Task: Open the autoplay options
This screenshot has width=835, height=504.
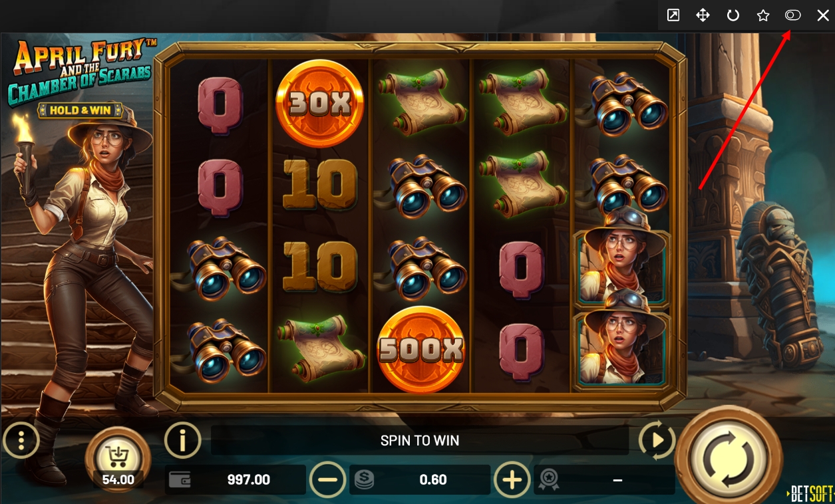Action: pyautogui.click(x=657, y=440)
